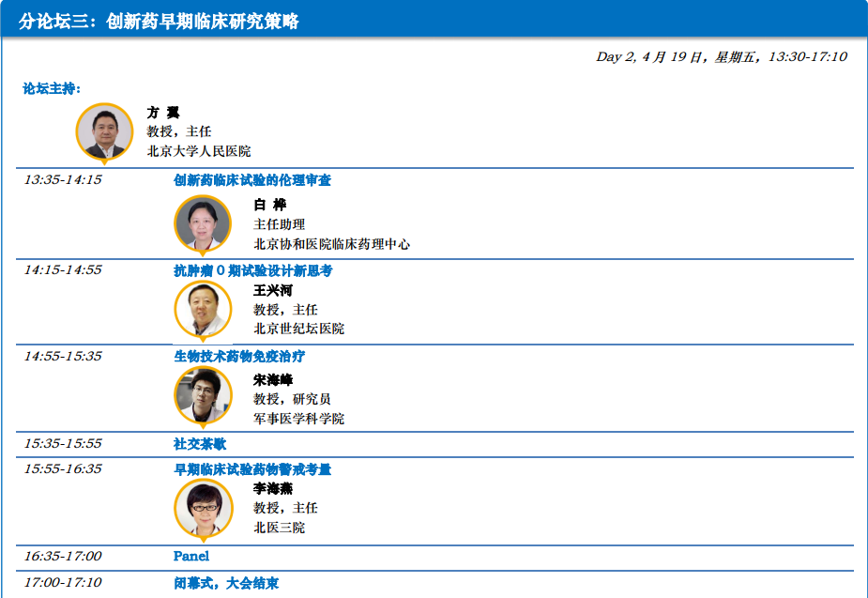Screen dimensions: 868x598
Task: Click the portrait photo of speaker 李海燕
Action: 204,510
